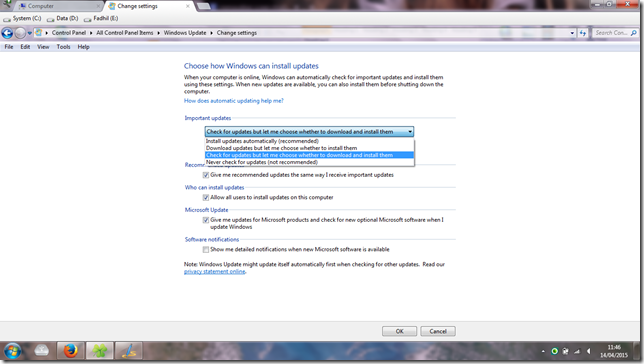
Task: Expand arrow after All Control Panel Items
Action: tap(158, 33)
